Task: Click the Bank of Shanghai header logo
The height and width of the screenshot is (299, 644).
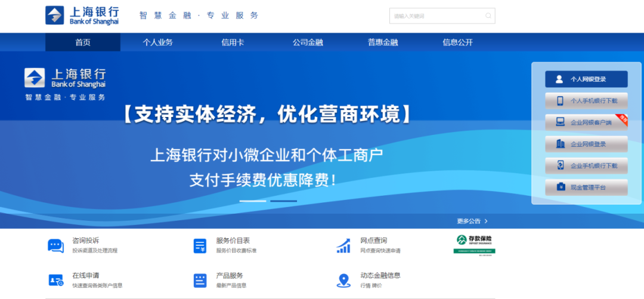Action: tap(82, 16)
